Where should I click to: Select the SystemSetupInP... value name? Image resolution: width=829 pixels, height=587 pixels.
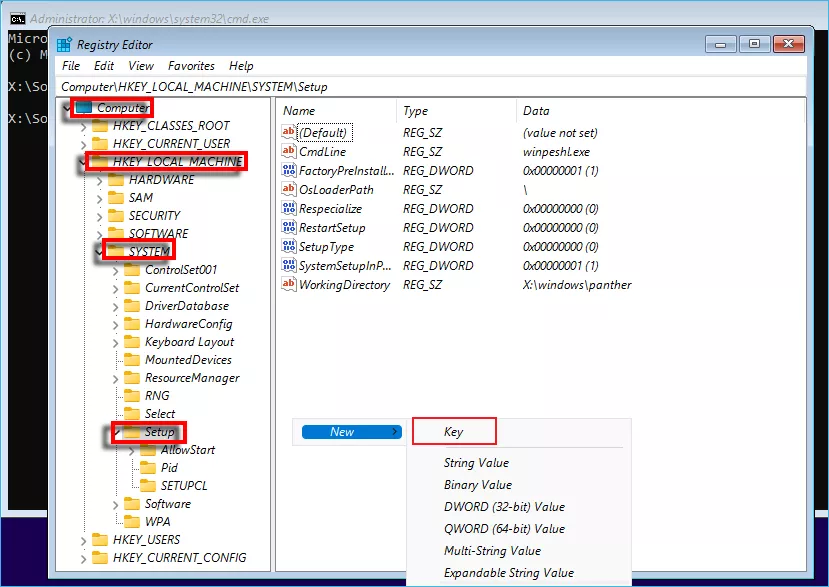[345, 266]
